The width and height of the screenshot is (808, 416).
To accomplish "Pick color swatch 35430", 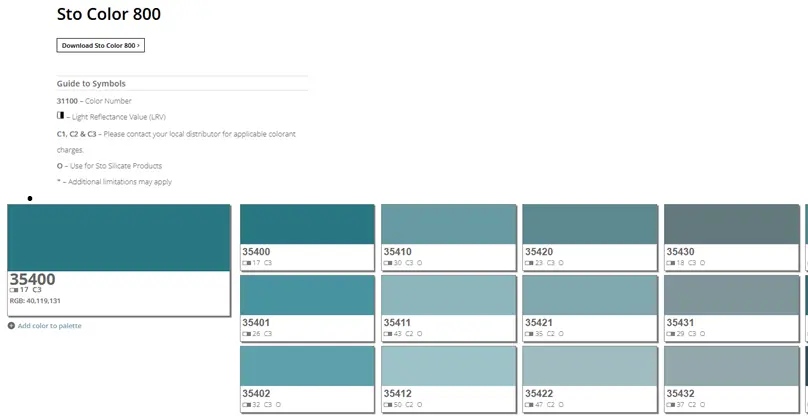I will [x=732, y=225].
